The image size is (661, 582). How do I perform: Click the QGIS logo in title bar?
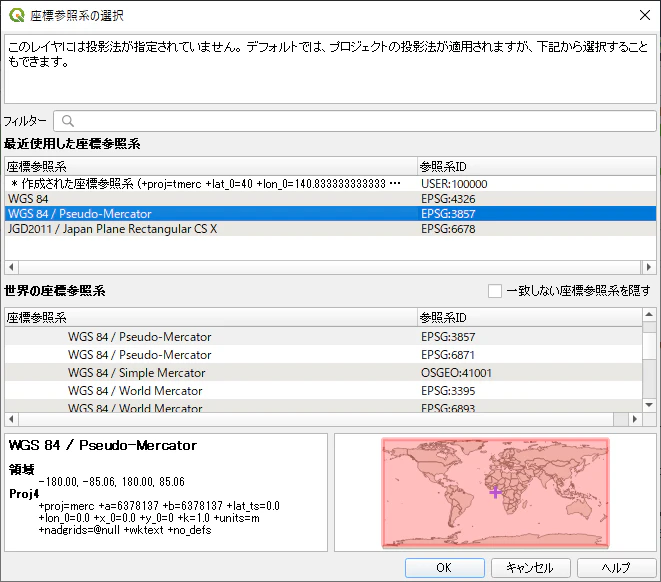[x=16, y=15]
